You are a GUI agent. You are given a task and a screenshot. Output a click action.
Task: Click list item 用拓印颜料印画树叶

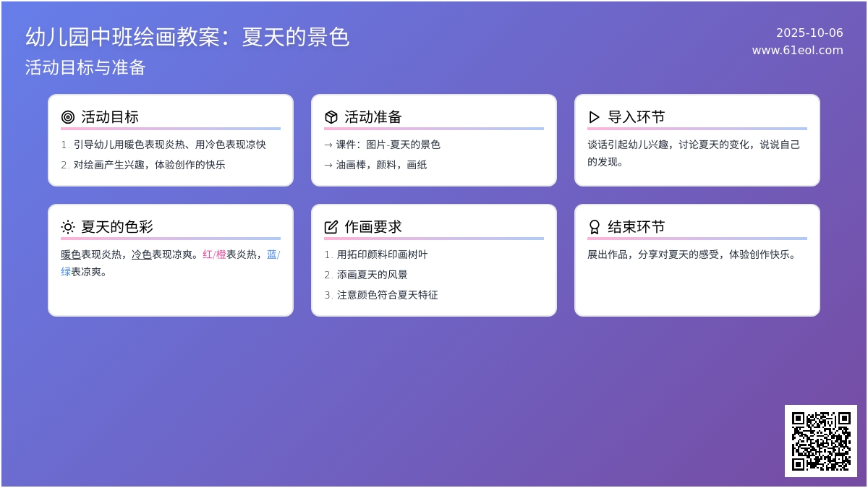tap(382, 254)
